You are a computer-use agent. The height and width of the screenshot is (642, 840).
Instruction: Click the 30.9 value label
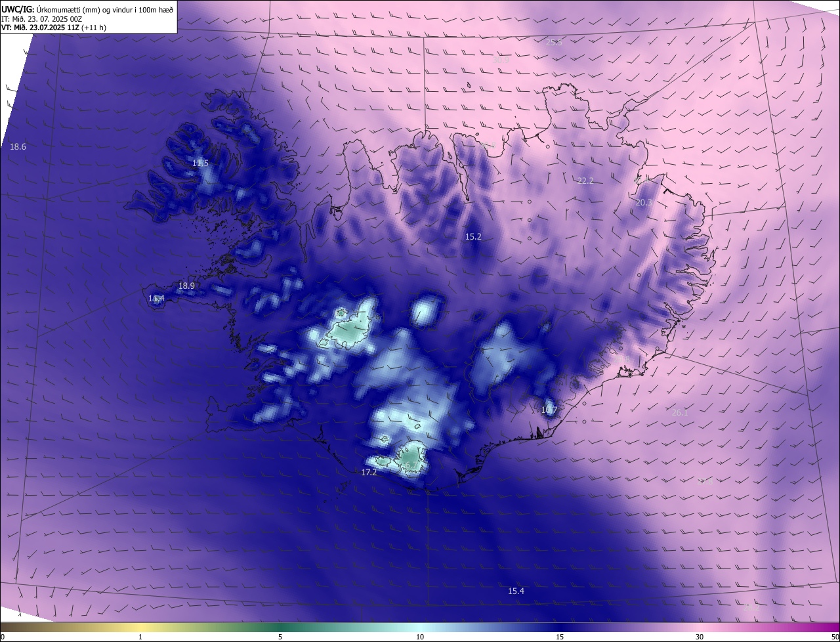[x=501, y=60]
